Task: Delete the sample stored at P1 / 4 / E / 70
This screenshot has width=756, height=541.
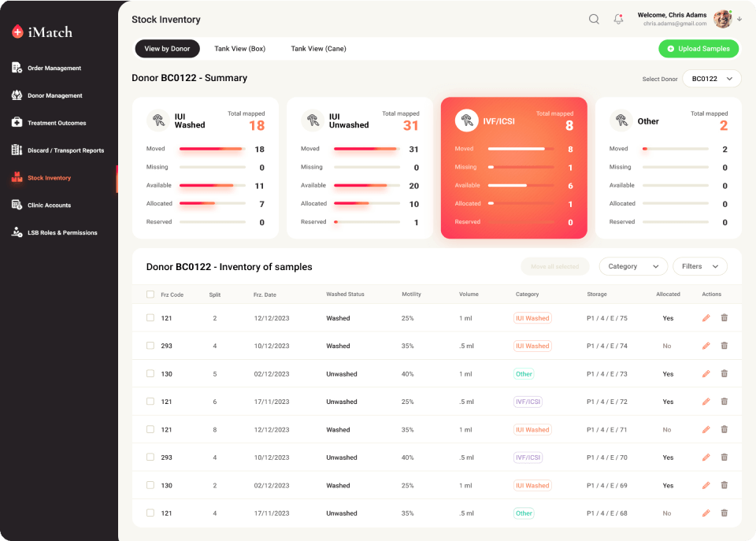Action: coord(724,457)
